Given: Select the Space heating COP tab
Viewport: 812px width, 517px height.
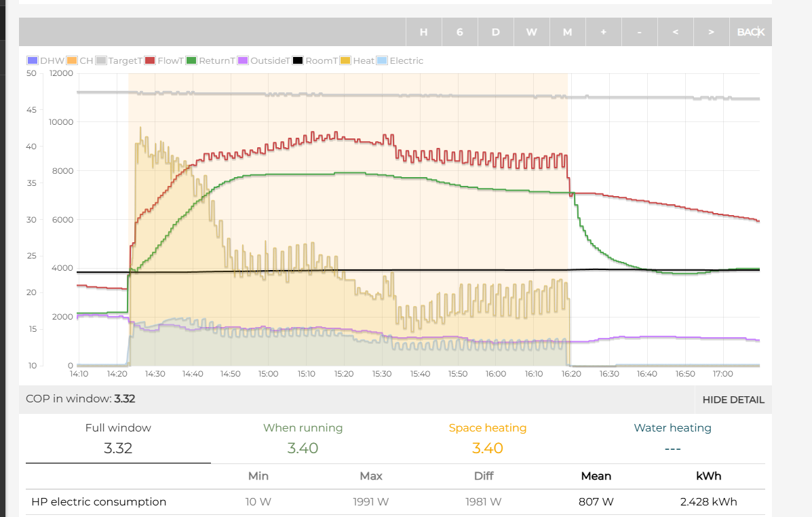Looking at the screenshot, I should pos(487,438).
